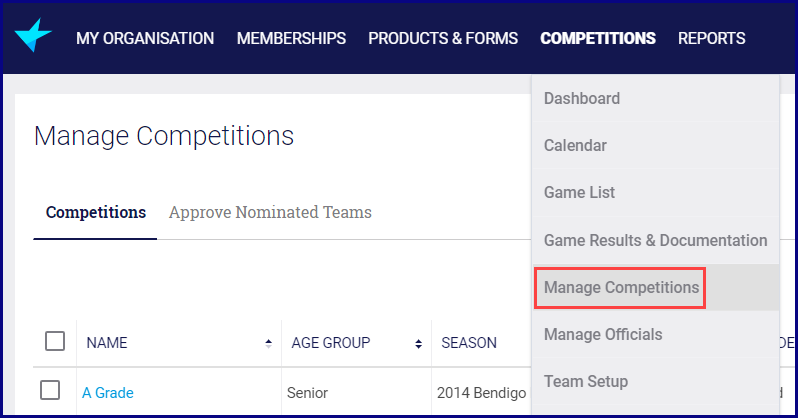Open Game List menu entry
Image resolution: width=798 pixels, height=418 pixels.
tap(579, 192)
